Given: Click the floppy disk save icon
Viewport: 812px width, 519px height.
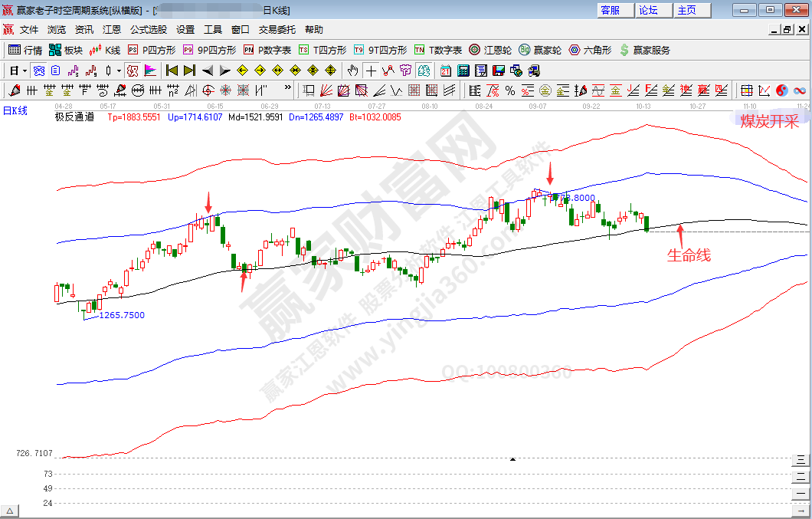Looking at the screenshot, I should click(x=499, y=71).
